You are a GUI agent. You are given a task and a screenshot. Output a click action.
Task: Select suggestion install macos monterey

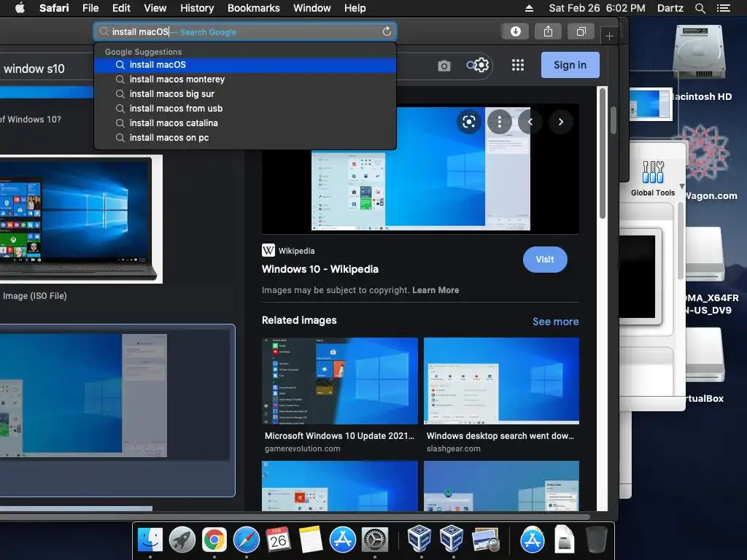(245, 79)
